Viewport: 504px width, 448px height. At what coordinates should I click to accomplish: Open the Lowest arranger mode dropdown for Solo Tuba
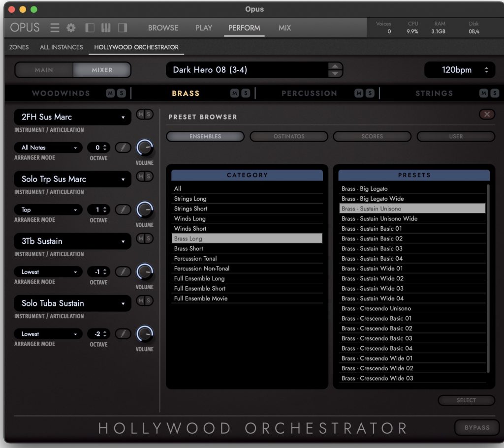point(48,334)
